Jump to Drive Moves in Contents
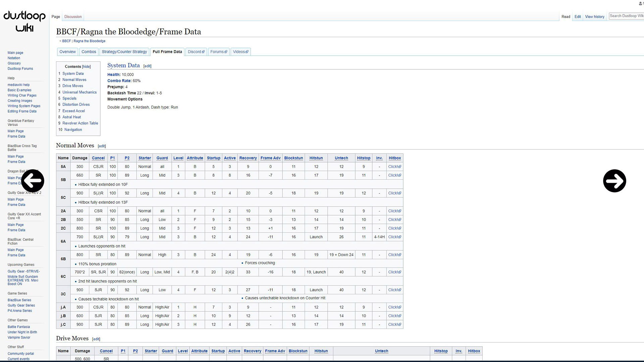Screen dimensions: 644x362 (72, 86)
